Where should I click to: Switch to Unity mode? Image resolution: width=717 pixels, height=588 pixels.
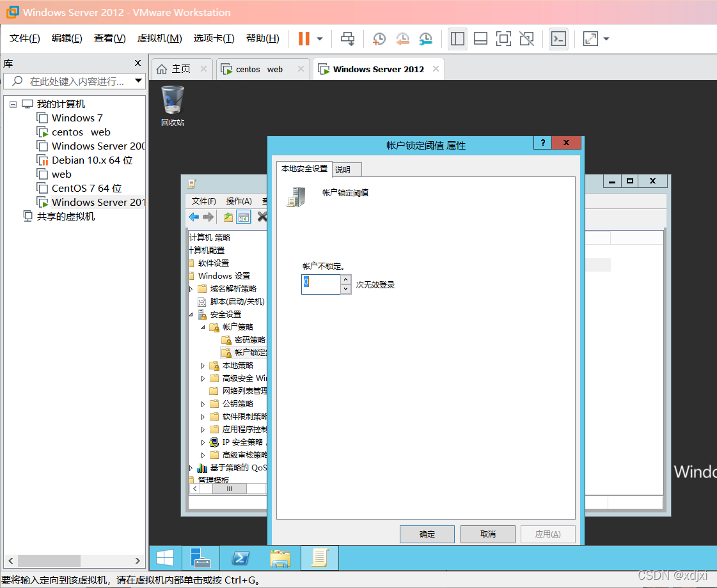tap(527, 39)
